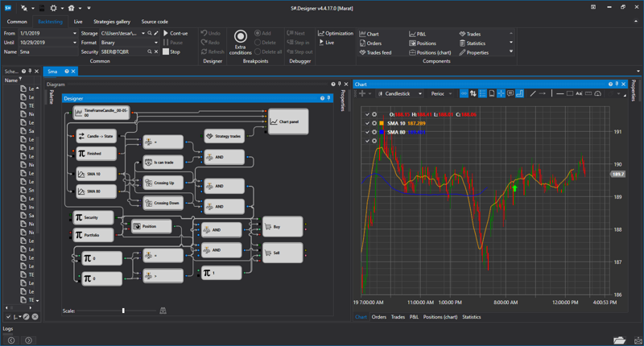Toggle the SMA 10 indicator checkmark

[367, 123]
